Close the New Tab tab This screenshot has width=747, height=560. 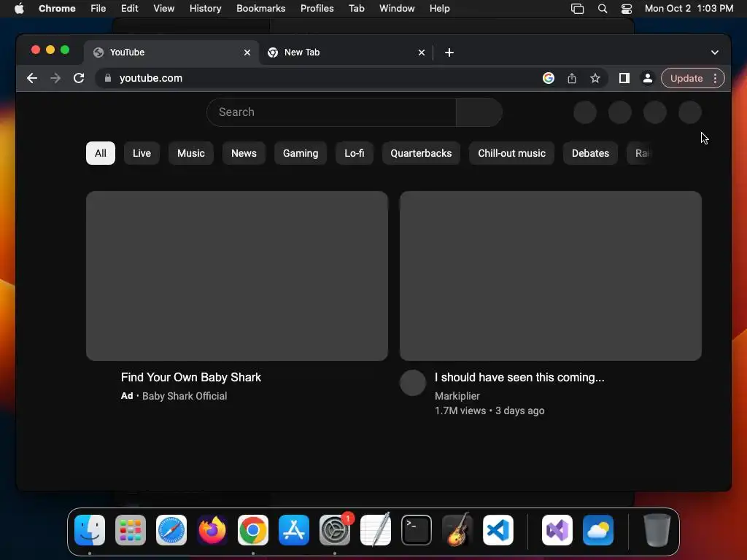(422, 52)
